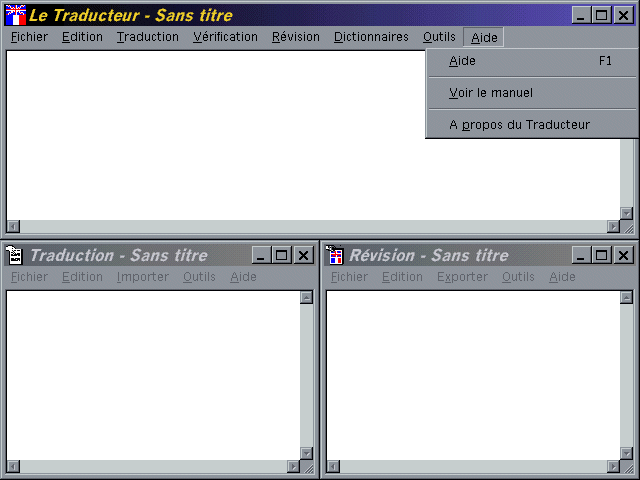This screenshot has height=480, width=640.
Task: Click inside the Révision text area
Action: pos(473,376)
